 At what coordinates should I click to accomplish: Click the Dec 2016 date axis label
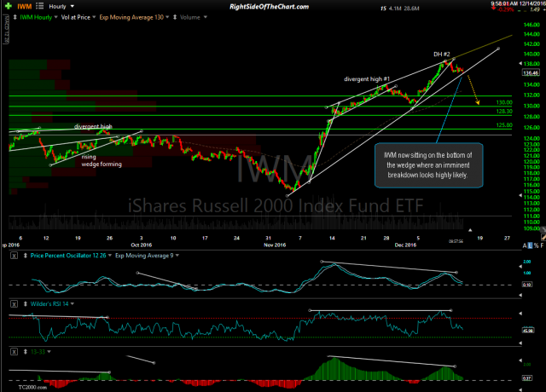point(405,245)
